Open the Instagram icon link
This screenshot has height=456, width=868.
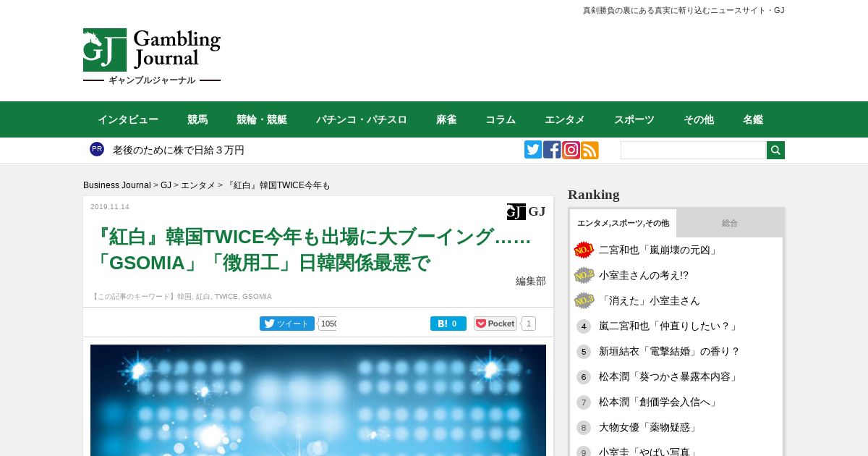[571, 150]
